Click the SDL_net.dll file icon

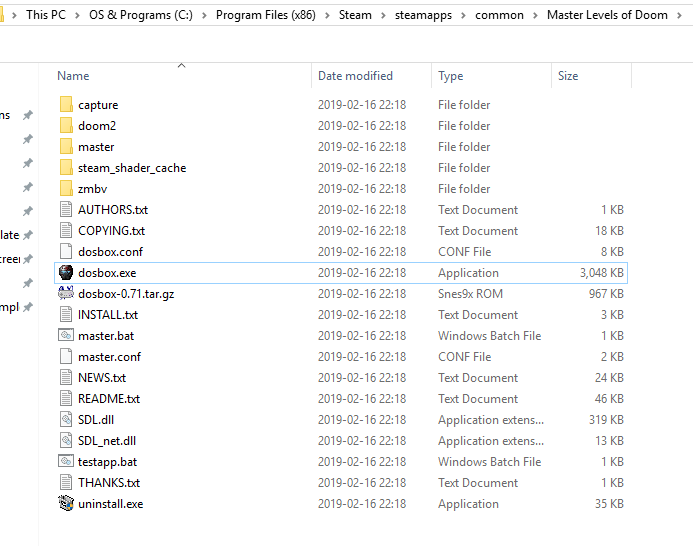66,441
